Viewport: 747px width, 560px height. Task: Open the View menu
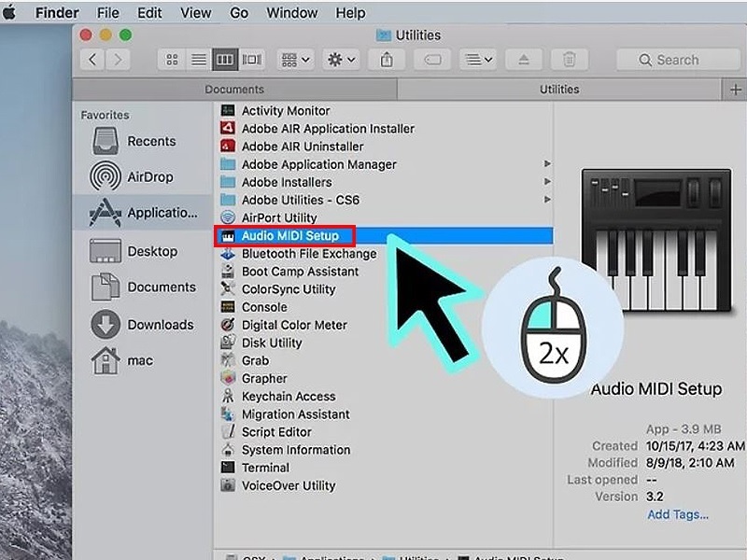[x=196, y=13]
